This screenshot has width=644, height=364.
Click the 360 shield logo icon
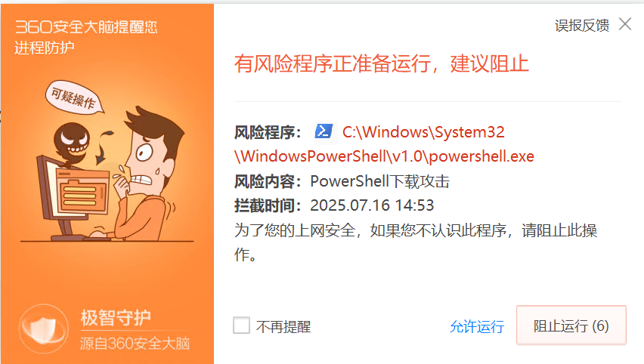pos(44,329)
